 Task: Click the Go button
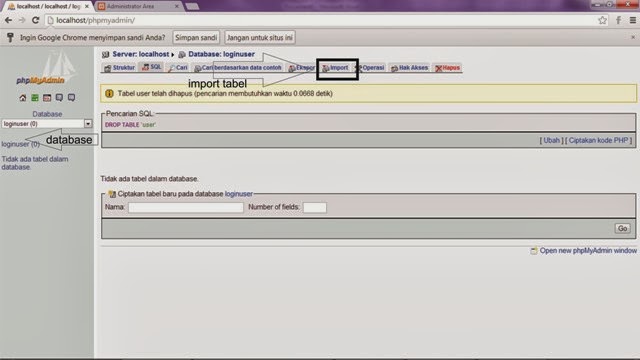[x=622, y=229]
